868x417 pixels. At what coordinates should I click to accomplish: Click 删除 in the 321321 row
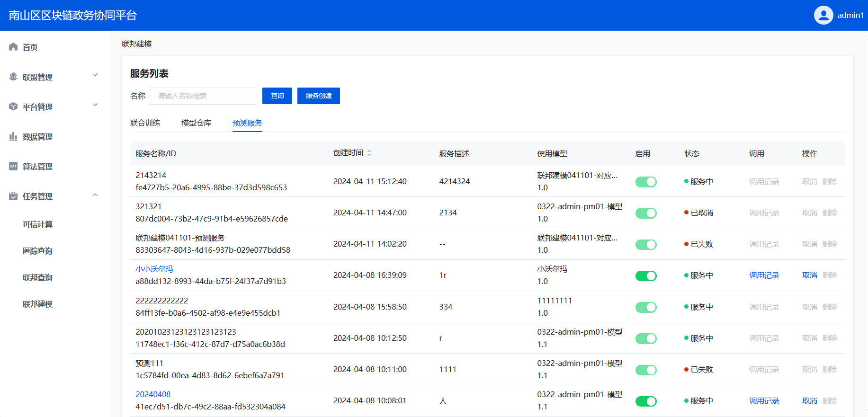coord(830,213)
